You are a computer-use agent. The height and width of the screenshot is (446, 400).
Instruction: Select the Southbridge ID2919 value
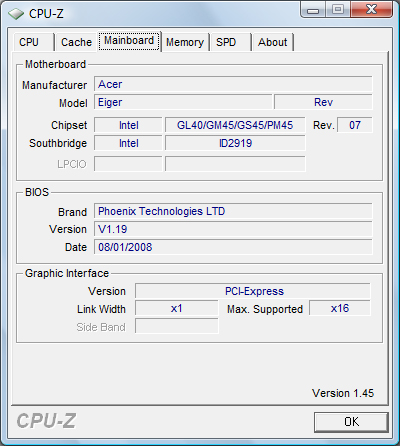coord(235,143)
